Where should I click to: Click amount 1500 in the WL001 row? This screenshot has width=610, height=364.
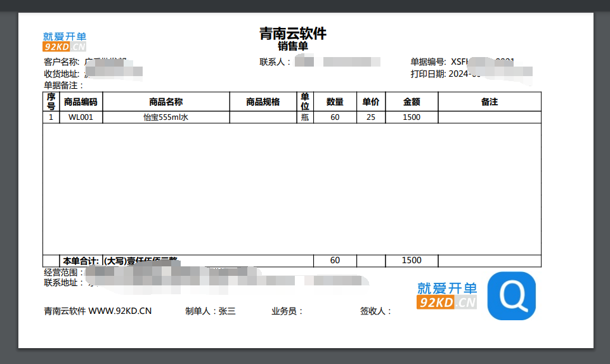pos(412,117)
